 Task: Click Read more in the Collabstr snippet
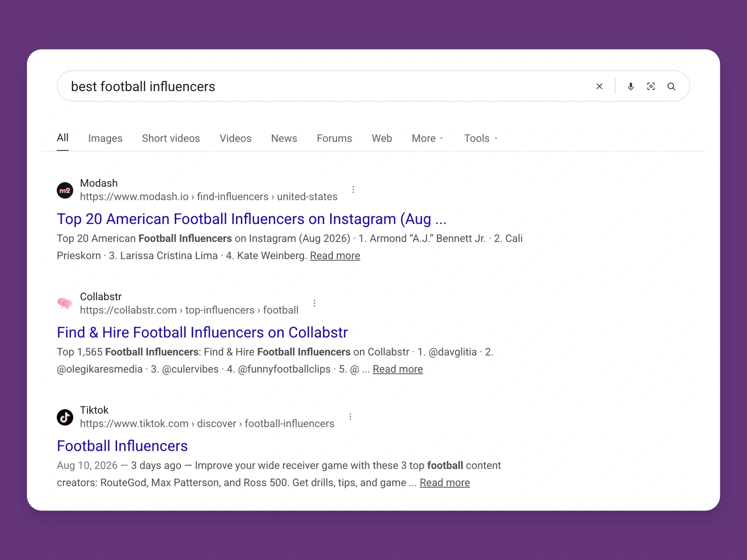(x=398, y=369)
